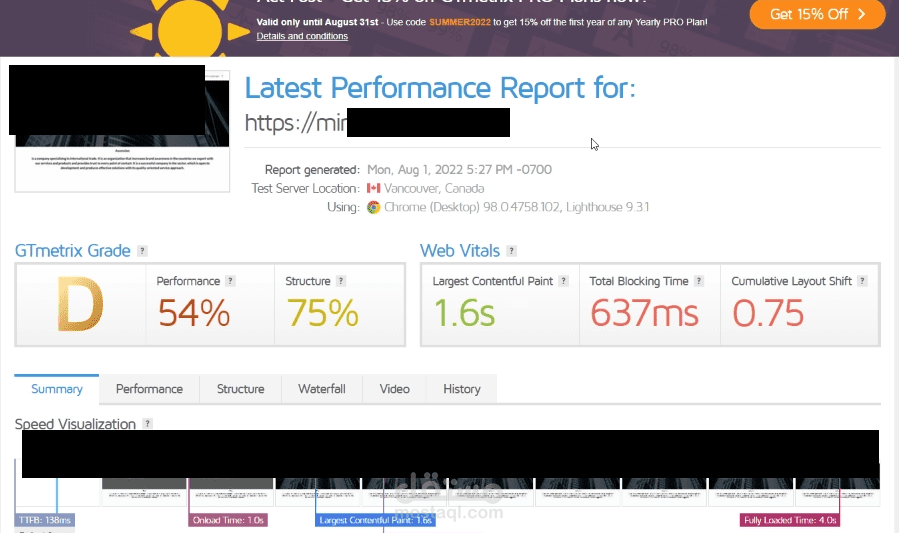Viewport: 899px width, 533px height.
Task: Click the 637ms Total Blocking Time value
Action: 644,313
